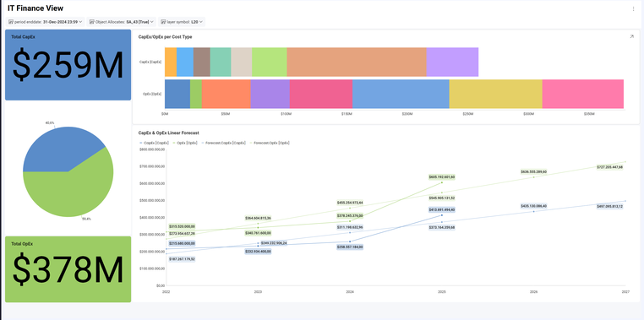Viewport: 644px width, 320px height.
Task: Click the $373.164.359,68 data label
Action: point(441,227)
